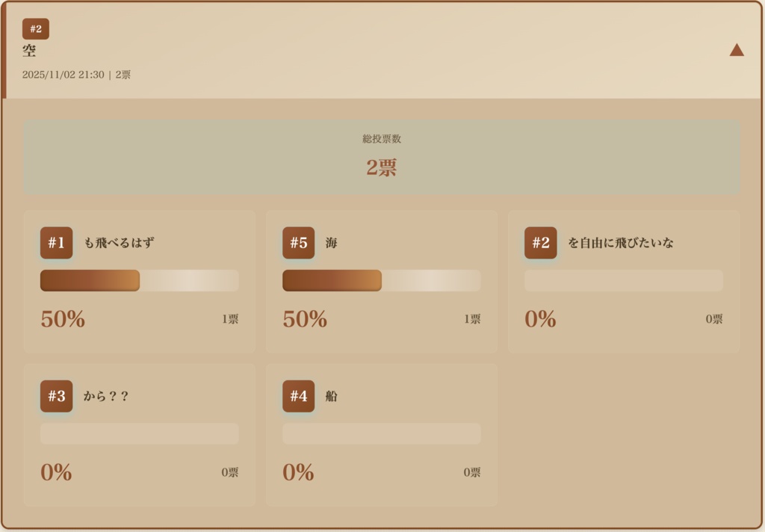Viewport: 765px width, 532px height.
Task: Click the #2 badge beside を自由に飛びたいな
Action: pos(541,243)
